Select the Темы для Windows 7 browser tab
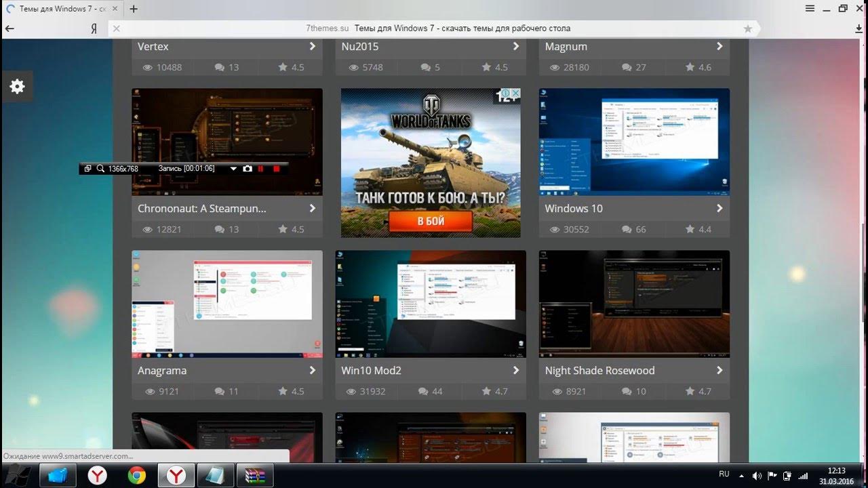 61,9
